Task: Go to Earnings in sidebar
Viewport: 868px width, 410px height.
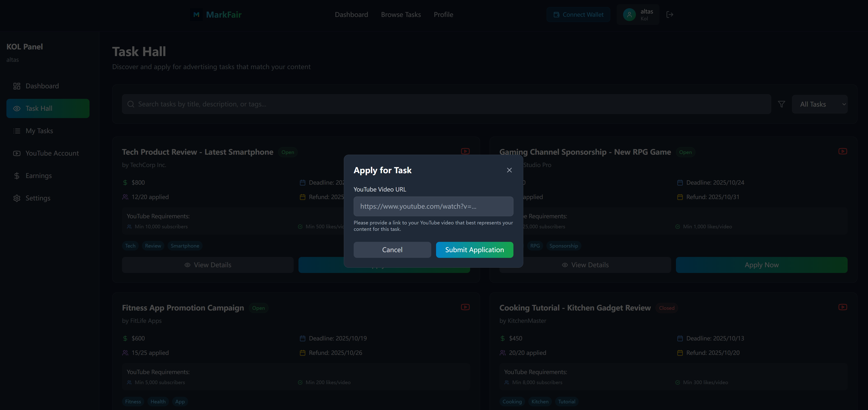Action: coord(38,175)
